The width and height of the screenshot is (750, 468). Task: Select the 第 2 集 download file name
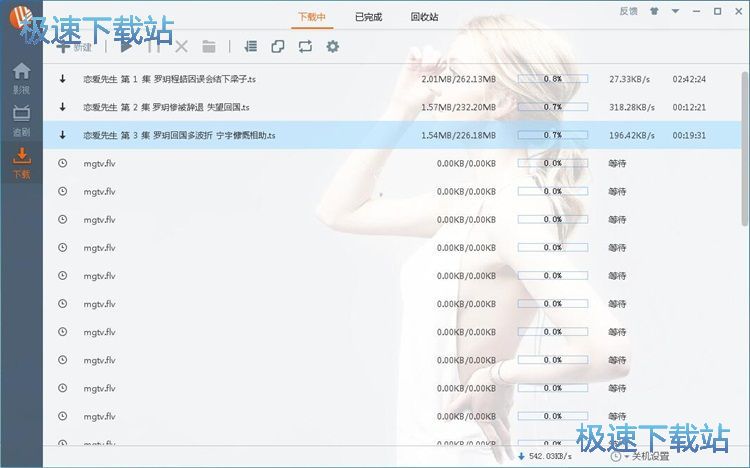click(166, 107)
